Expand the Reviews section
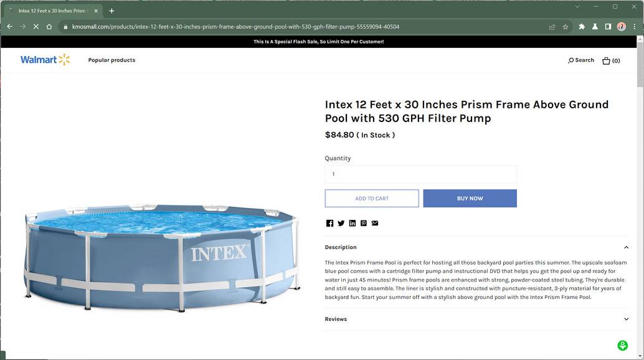Image resolution: width=644 pixels, height=360 pixels. [626, 320]
